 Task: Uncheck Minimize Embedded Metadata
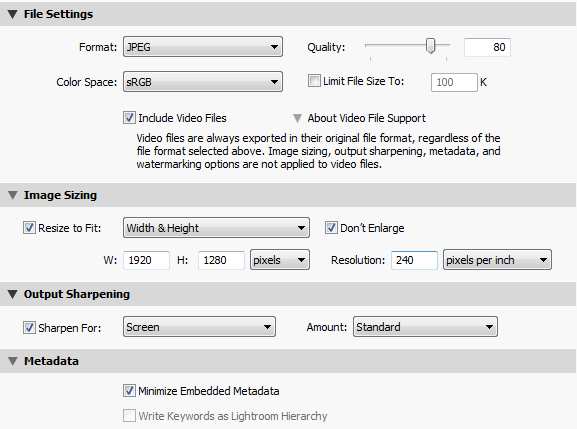[129, 391]
